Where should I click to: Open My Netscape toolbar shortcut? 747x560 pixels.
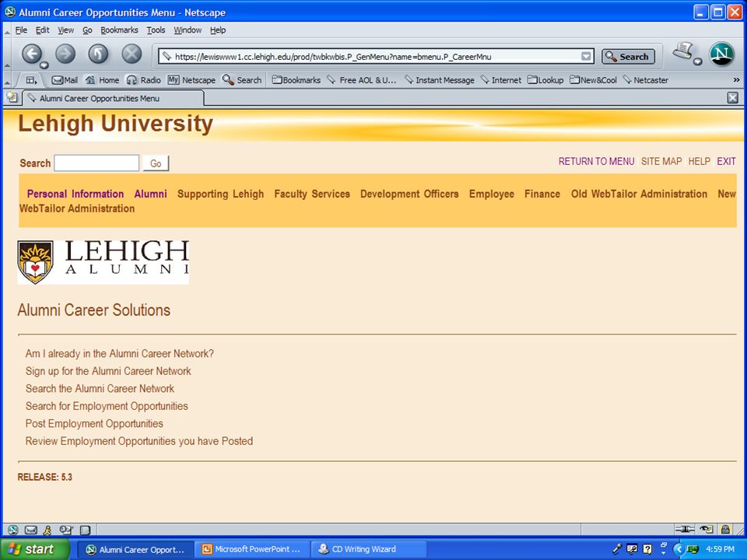point(191,80)
